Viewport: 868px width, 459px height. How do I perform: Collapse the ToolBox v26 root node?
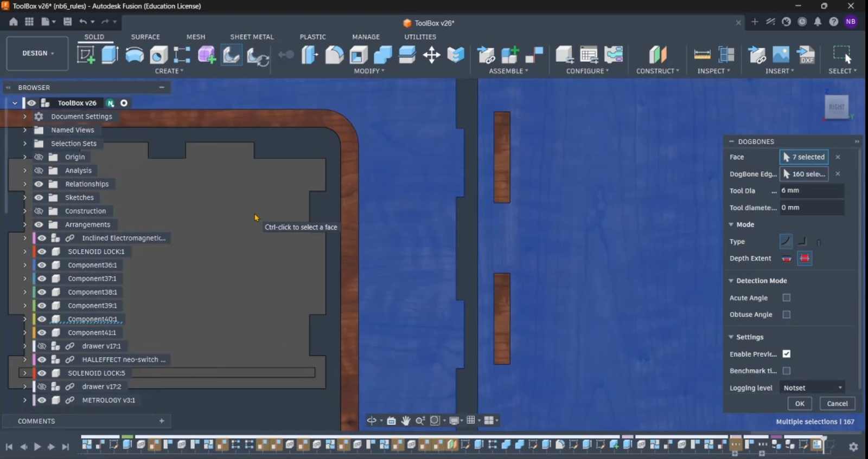(x=15, y=103)
